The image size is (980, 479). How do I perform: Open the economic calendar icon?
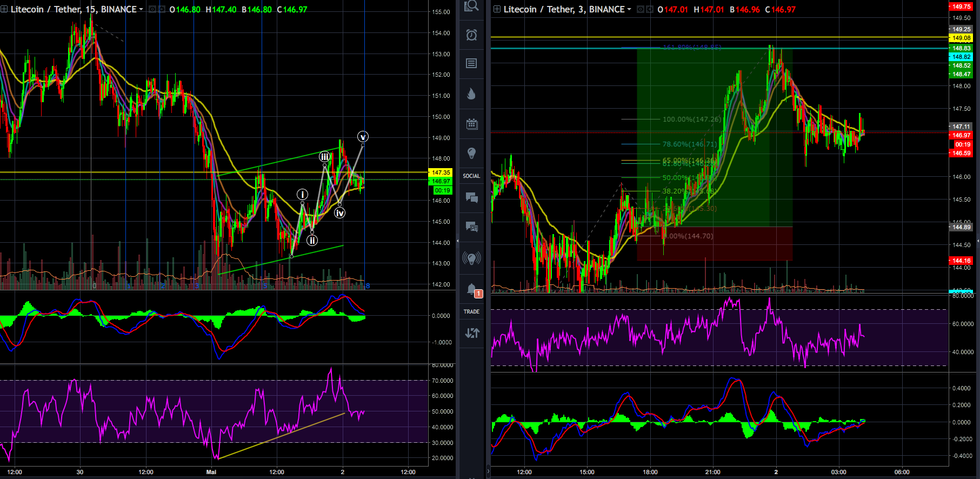click(x=471, y=124)
